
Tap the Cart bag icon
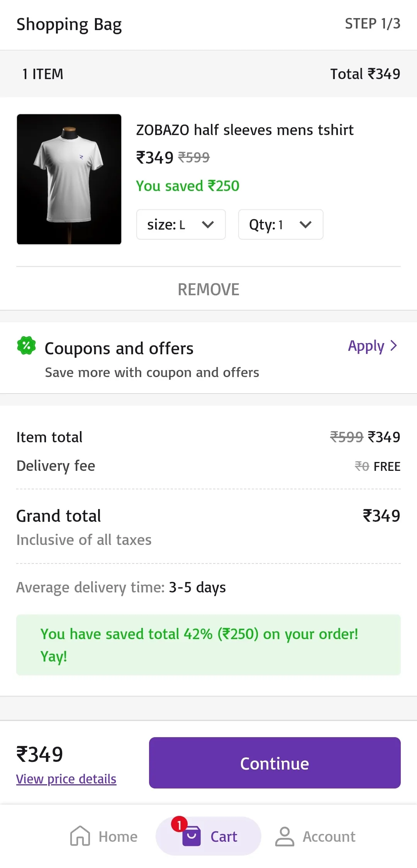click(x=192, y=836)
